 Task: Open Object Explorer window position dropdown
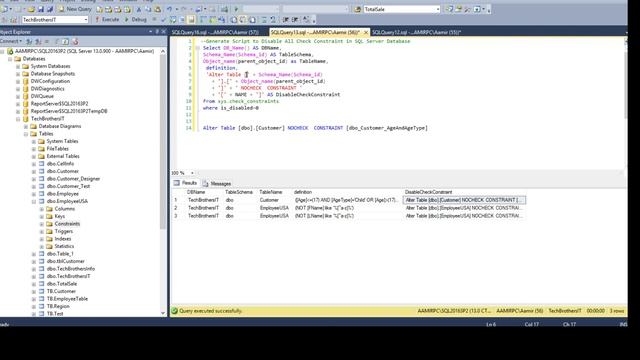coord(150,31)
